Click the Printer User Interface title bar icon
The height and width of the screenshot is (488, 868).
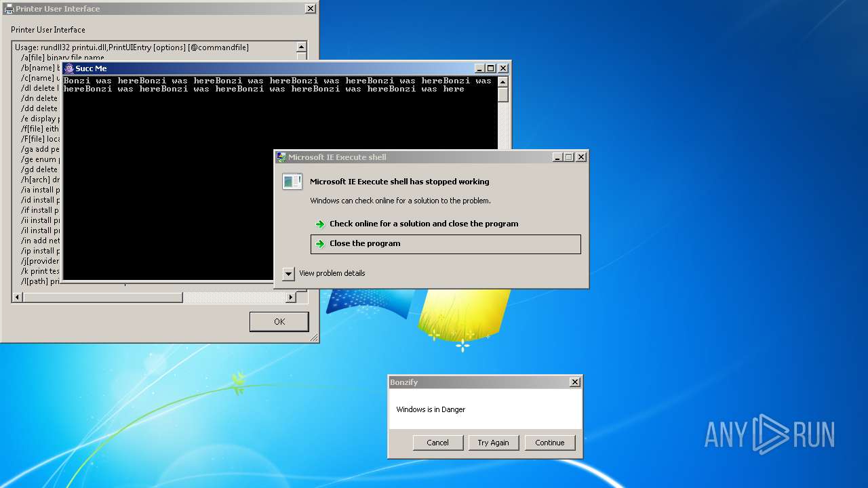click(9, 9)
